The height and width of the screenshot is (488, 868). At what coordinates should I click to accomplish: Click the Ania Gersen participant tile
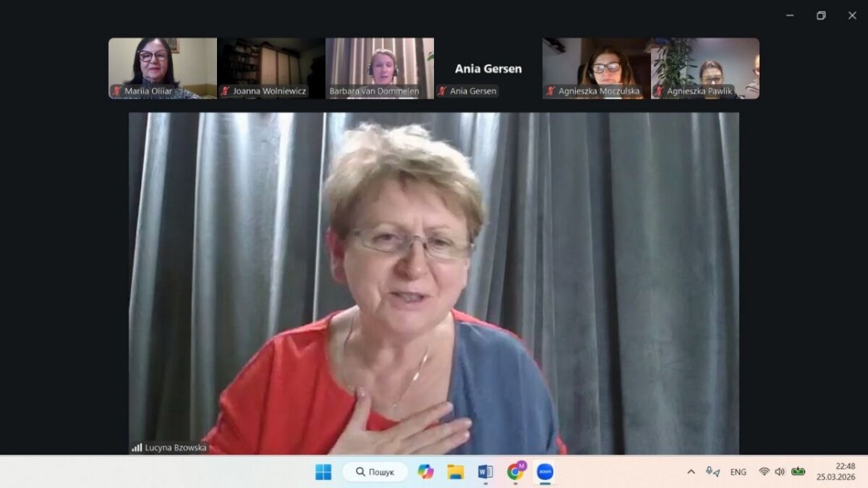coord(488,68)
